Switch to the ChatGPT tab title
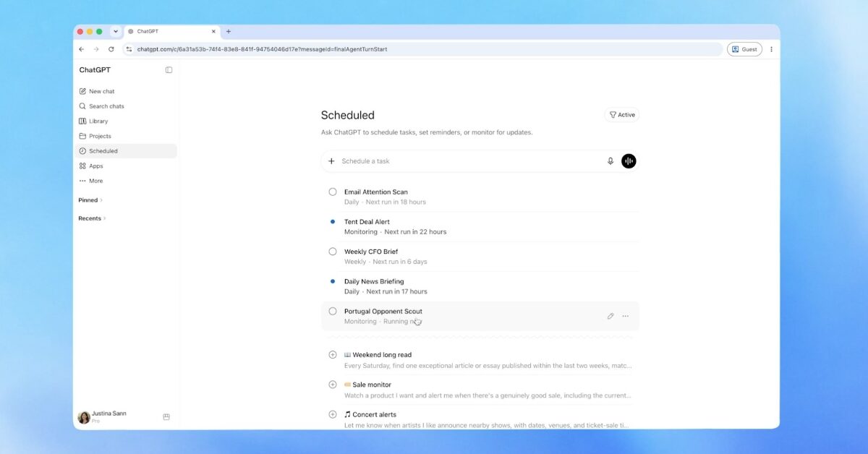 point(148,32)
